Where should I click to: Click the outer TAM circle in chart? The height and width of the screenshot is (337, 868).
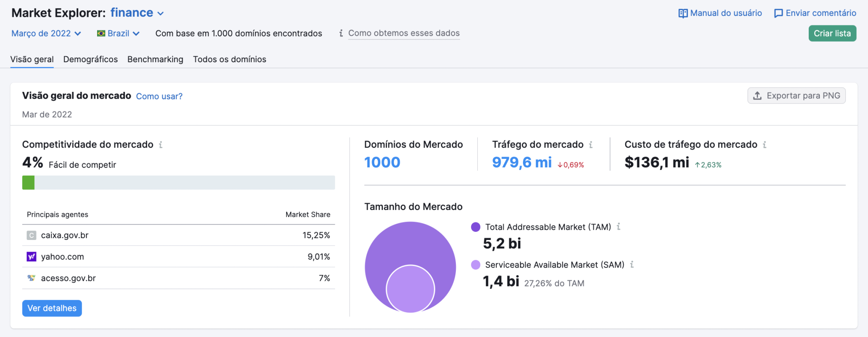coord(410,243)
